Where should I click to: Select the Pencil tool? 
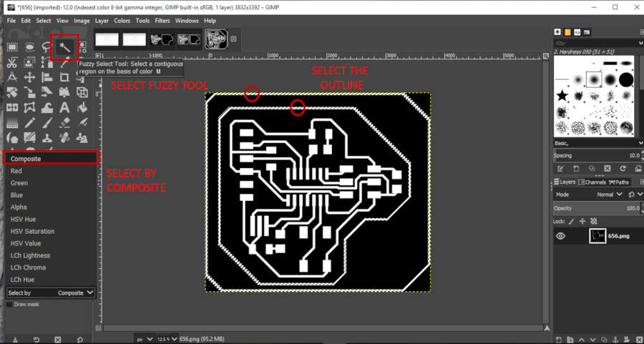pos(29,123)
